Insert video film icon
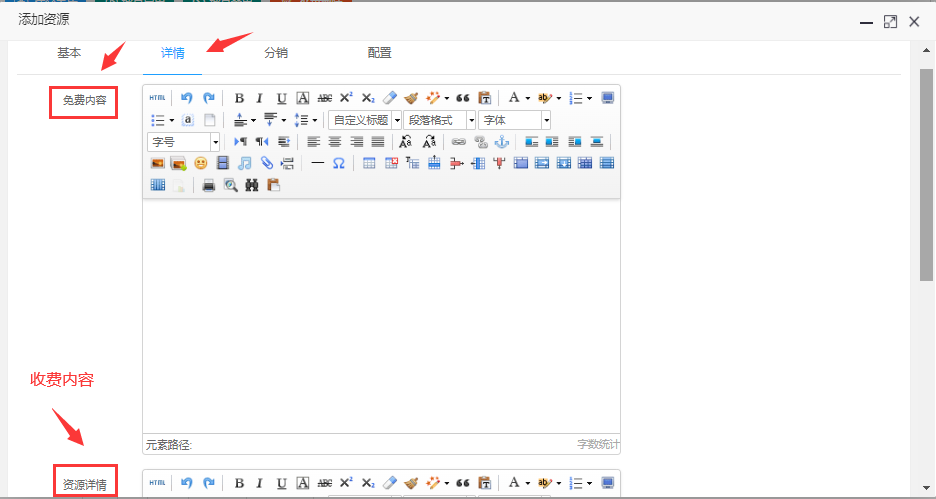The image size is (936, 499). tap(223, 164)
